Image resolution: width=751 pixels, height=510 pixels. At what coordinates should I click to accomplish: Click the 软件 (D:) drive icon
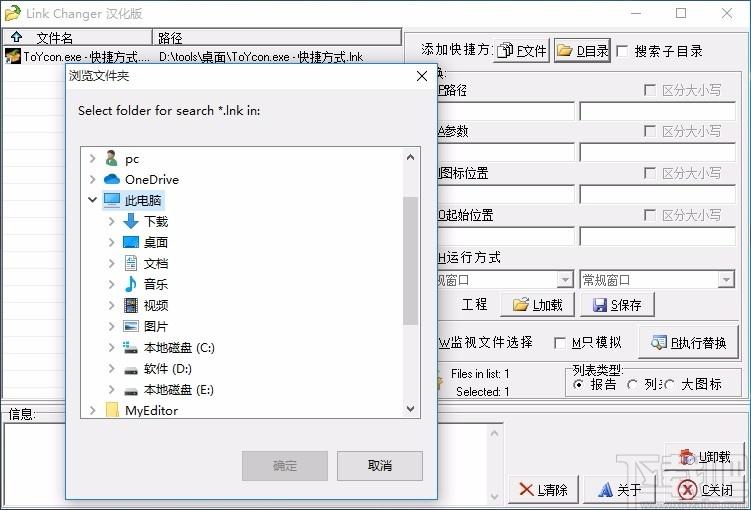click(x=131, y=370)
